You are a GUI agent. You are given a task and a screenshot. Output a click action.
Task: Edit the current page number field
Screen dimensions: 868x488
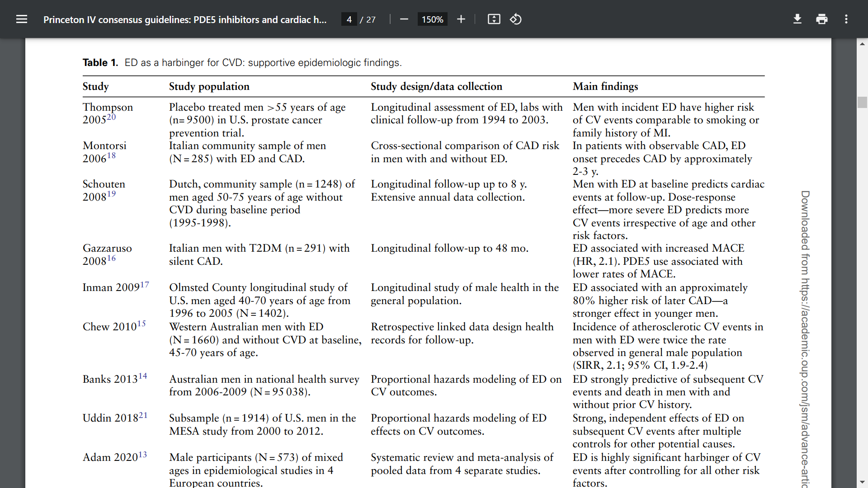coord(349,19)
